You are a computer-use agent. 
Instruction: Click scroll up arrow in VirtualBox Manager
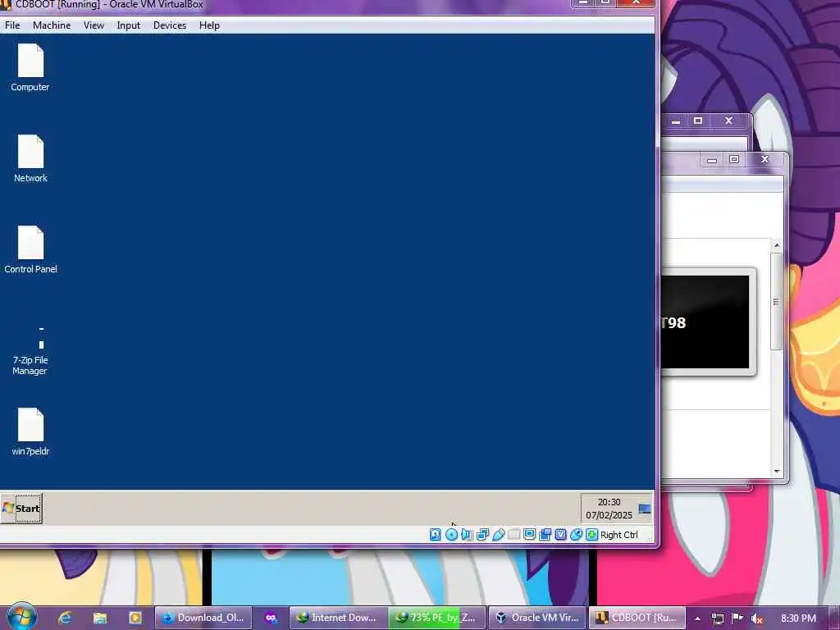[777, 245]
